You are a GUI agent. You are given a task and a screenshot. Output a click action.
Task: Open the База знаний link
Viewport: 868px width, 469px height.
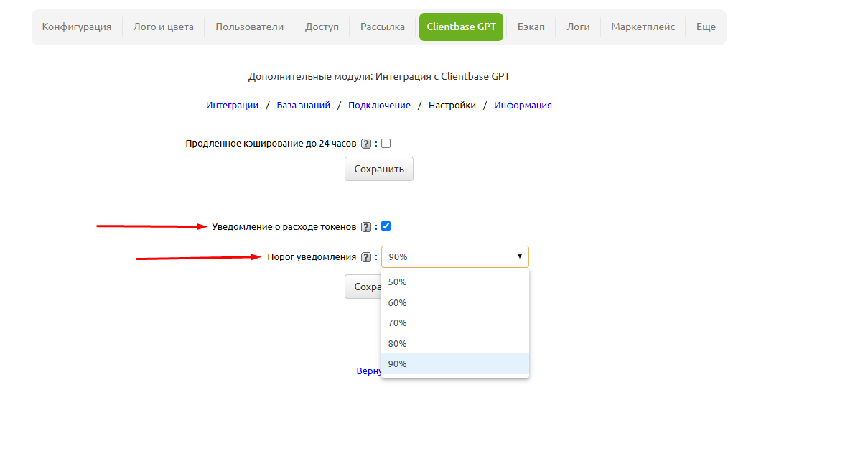click(x=303, y=106)
